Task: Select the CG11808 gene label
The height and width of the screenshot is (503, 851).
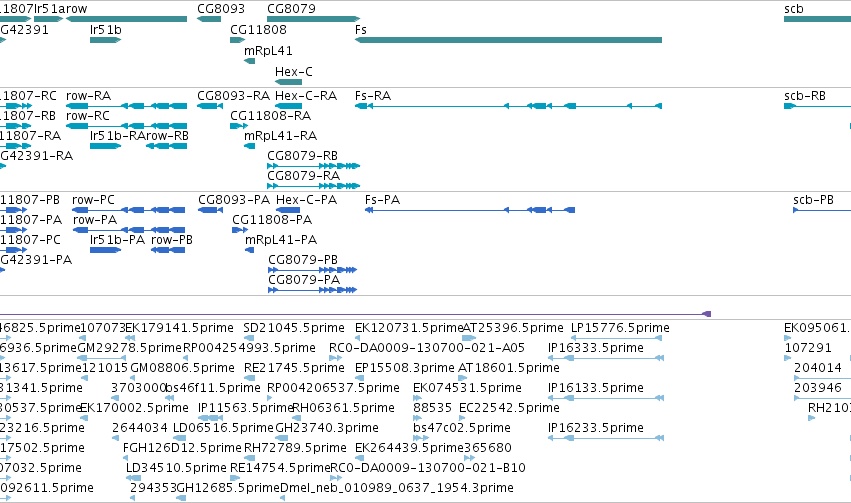Action: 258,30
